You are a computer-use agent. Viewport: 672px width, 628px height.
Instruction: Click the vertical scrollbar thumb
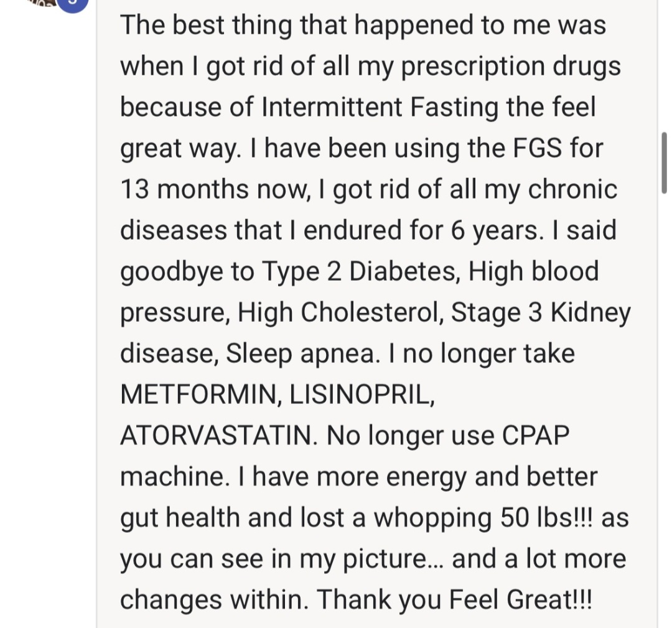(664, 163)
